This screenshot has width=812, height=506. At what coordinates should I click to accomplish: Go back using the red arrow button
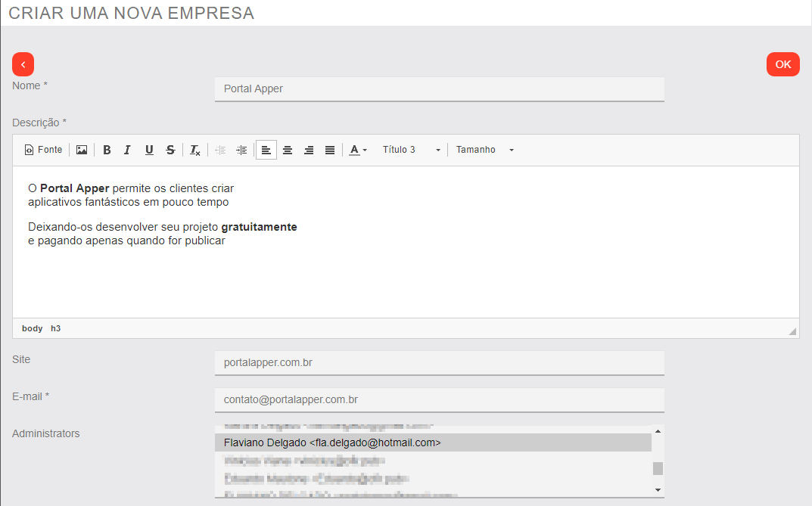click(23, 64)
